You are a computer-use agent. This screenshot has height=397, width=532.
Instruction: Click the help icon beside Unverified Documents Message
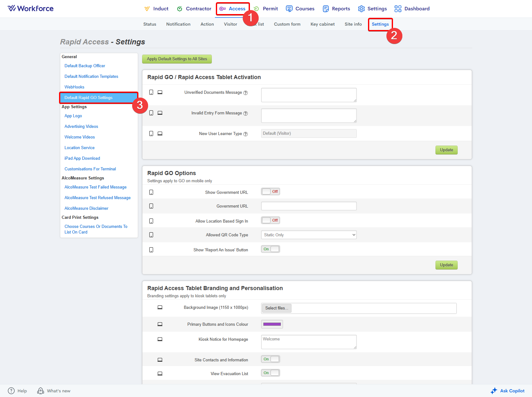click(x=246, y=93)
